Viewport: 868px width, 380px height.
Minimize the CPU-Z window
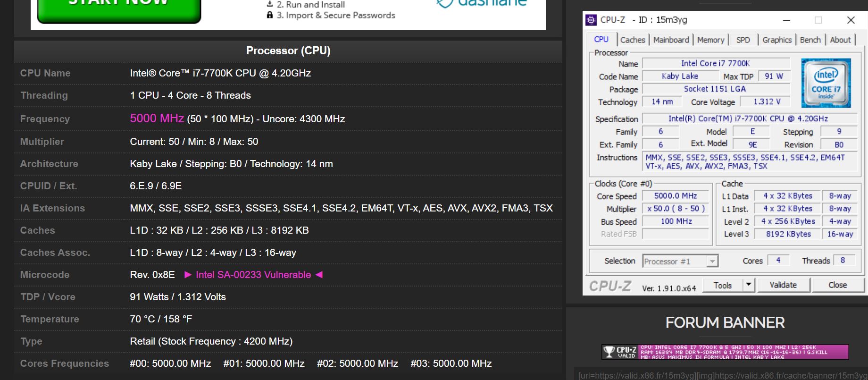(786, 20)
